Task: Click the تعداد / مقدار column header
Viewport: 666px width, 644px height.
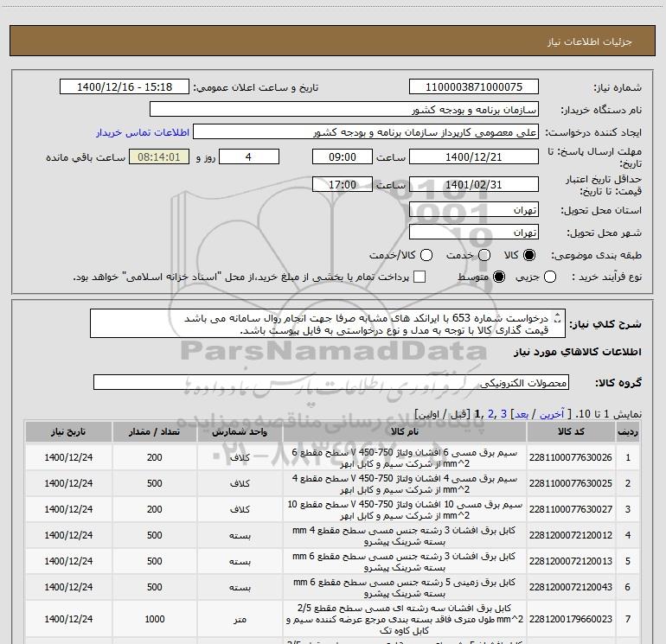Action: pos(154,431)
